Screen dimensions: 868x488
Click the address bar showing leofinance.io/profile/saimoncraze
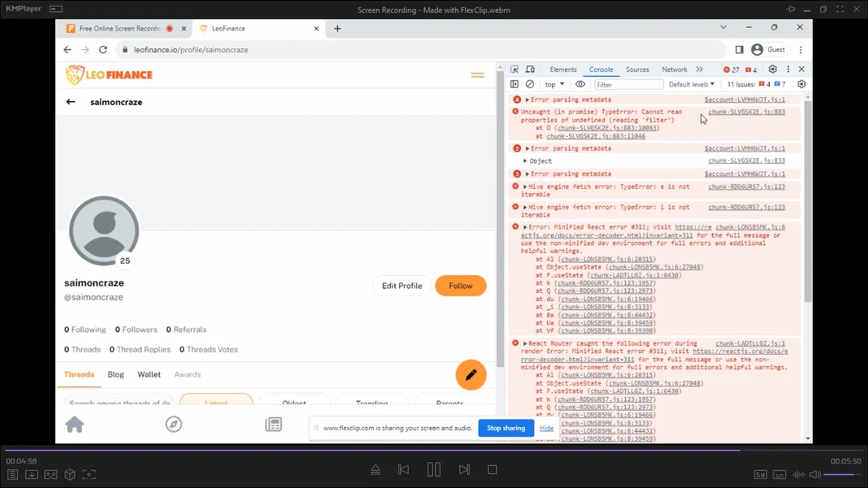tap(420, 49)
